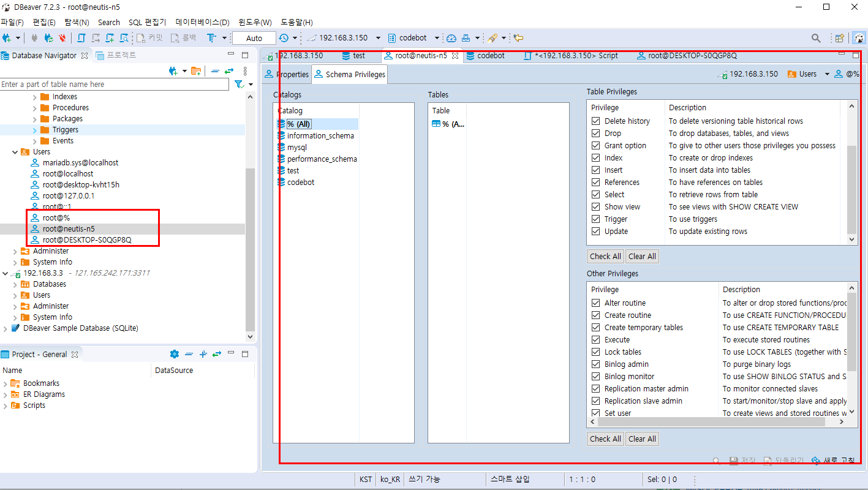Click Collapse All icon in Database Navigator

pyautogui.click(x=216, y=71)
